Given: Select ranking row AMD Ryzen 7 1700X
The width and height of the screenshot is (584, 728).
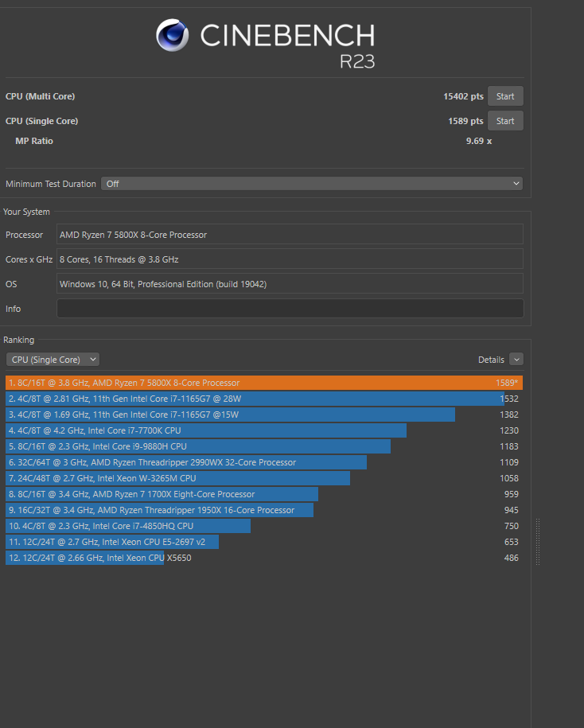Looking at the screenshot, I should coord(264,494).
